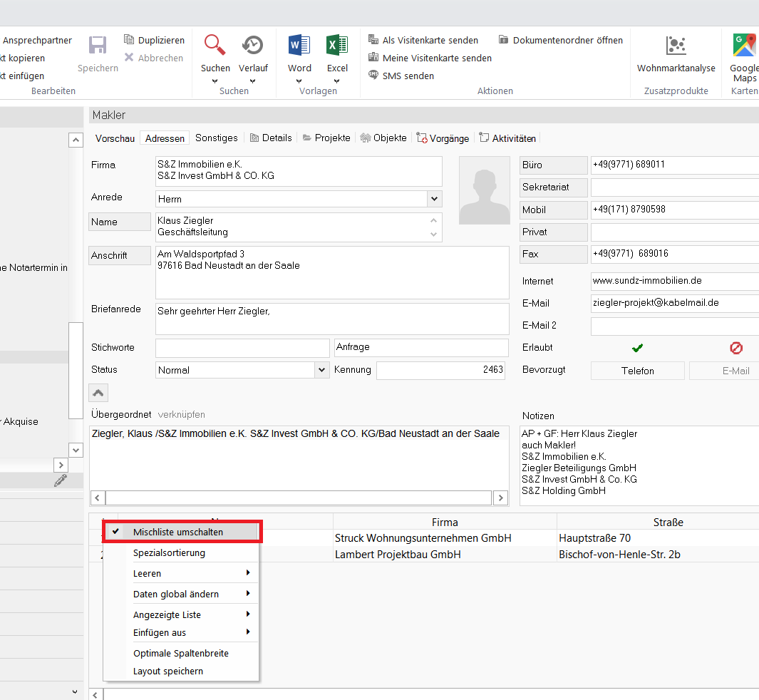
Task: Launch the Wohnmarktanalyse tool
Action: (676, 46)
